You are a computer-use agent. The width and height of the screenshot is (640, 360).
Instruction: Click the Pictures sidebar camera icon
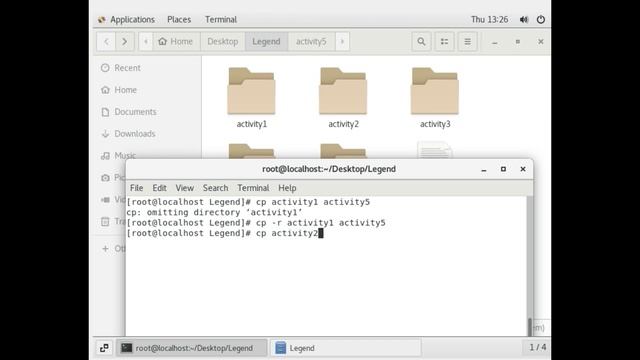[x=105, y=178]
